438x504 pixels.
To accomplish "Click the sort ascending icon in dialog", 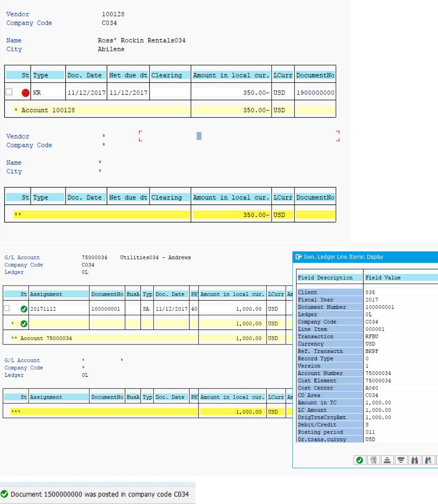I will (x=387, y=460).
